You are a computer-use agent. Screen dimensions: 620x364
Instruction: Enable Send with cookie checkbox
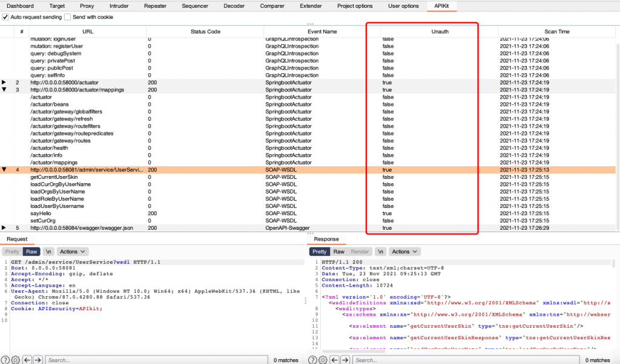coord(68,17)
